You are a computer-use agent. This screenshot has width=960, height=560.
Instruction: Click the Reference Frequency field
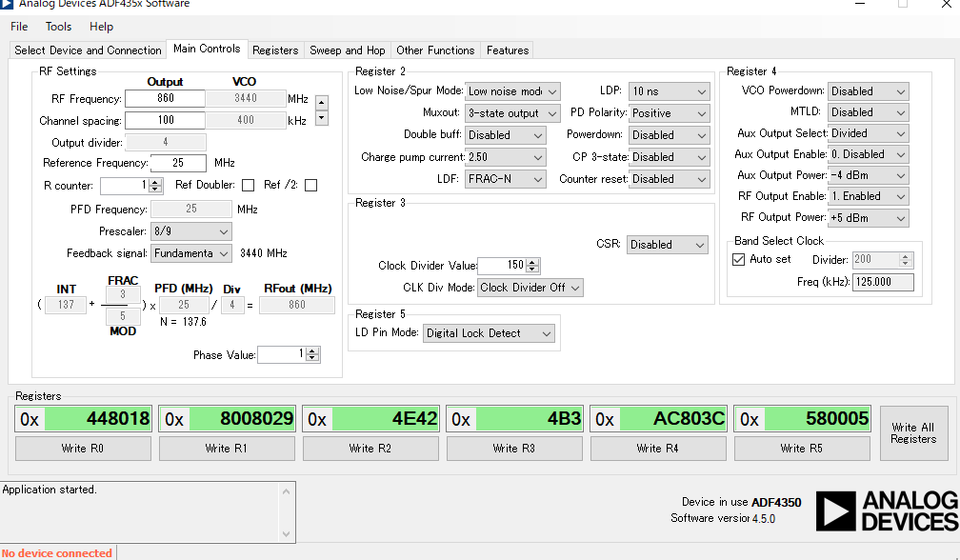178,163
